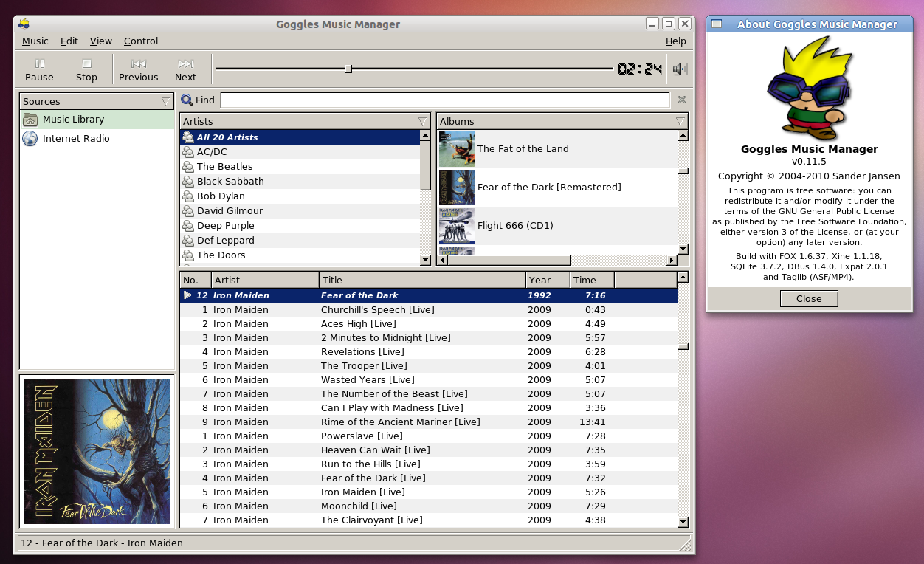Open the Albums header dropdown arrow
This screenshot has height=564, width=924.
(x=680, y=121)
